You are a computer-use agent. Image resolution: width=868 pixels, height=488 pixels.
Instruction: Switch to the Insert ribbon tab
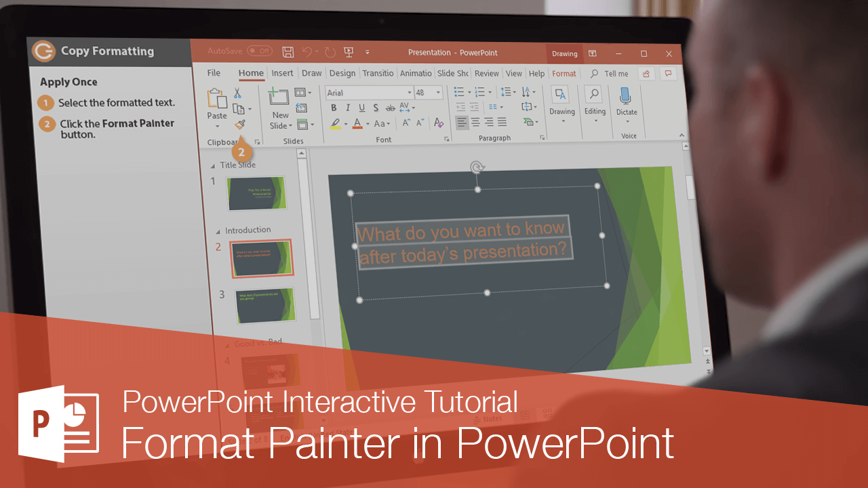coord(283,73)
